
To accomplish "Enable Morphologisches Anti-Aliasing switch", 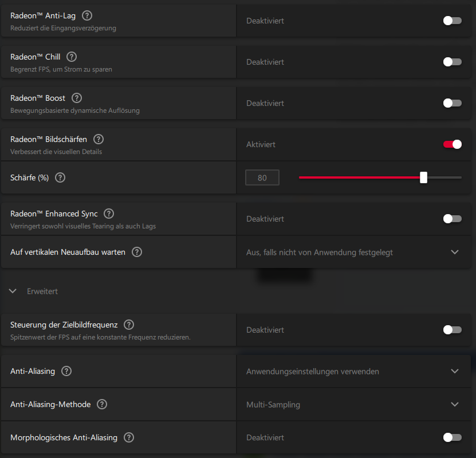I will (x=453, y=437).
